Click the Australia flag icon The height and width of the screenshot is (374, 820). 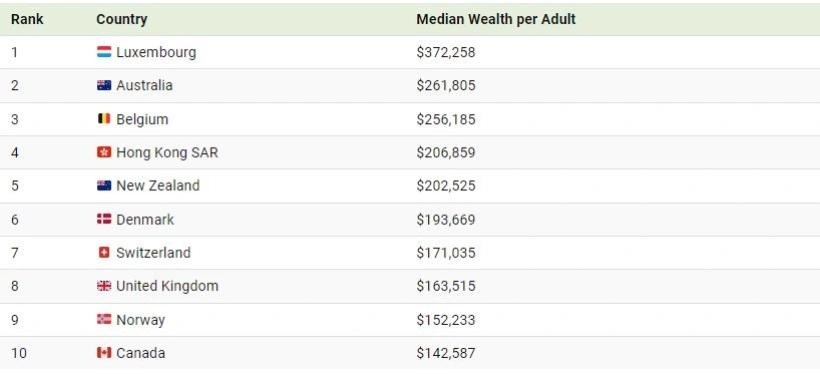104,85
